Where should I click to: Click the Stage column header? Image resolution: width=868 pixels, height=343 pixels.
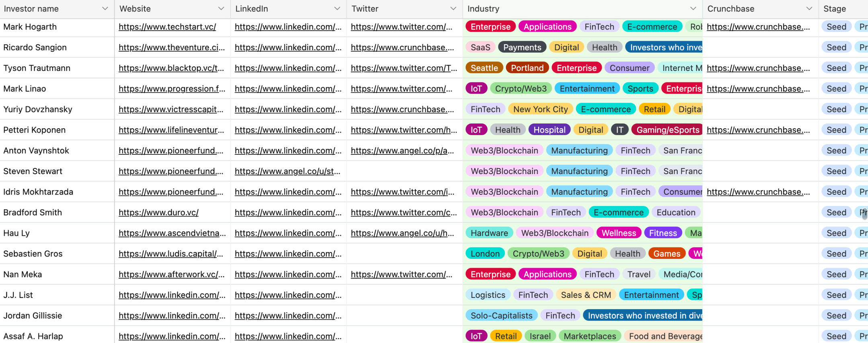pos(835,8)
